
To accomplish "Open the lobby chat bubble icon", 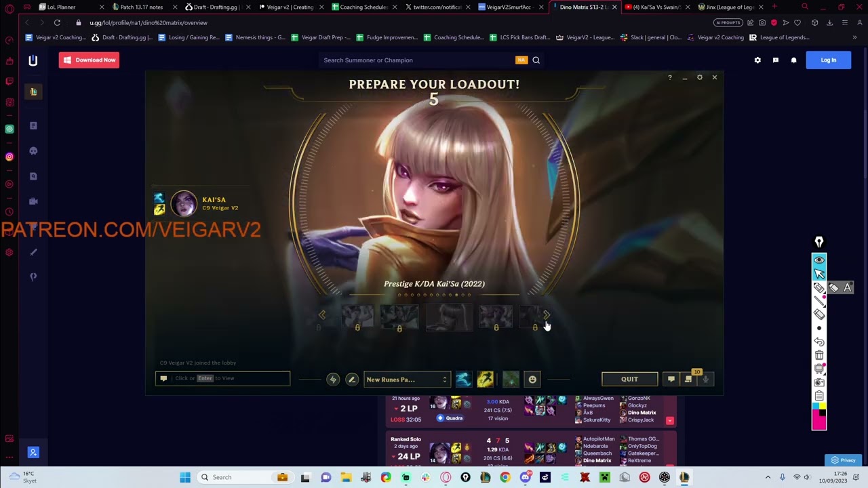I will click(671, 380).
